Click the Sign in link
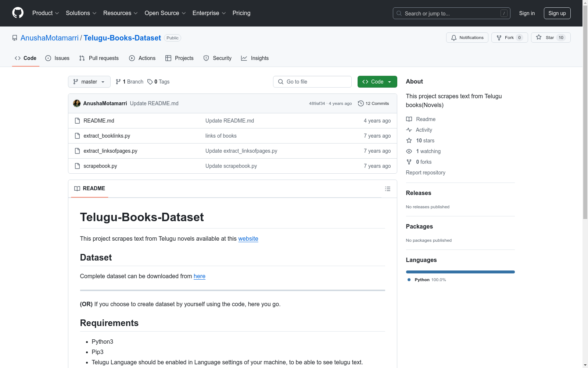This screenshot has height=368, width=588. tap(527, 13)
